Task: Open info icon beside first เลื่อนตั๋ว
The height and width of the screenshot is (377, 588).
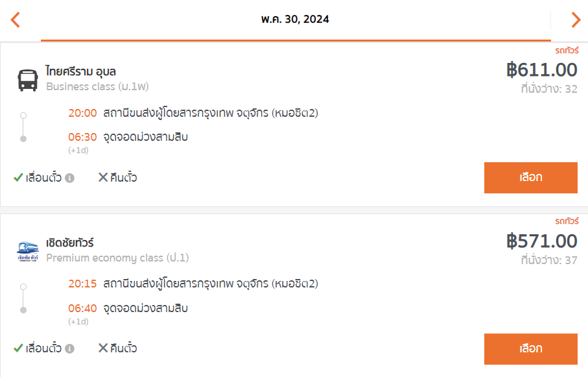Action: (70, 178)
